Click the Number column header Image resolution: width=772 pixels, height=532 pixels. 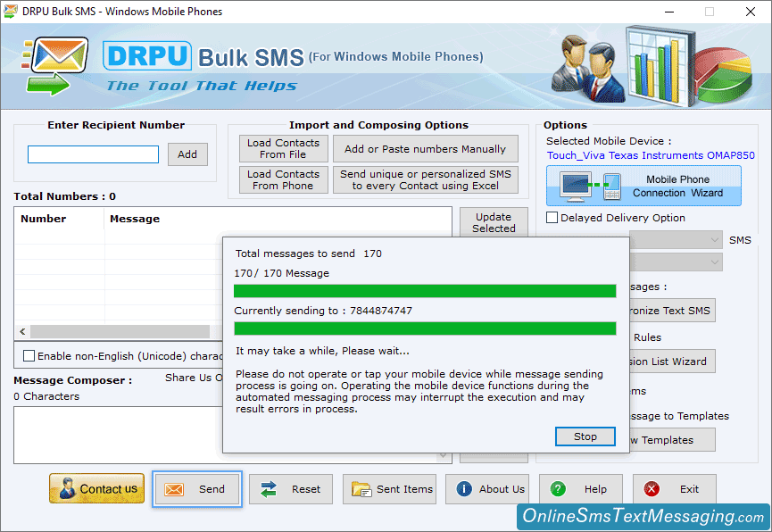[44, 219]
